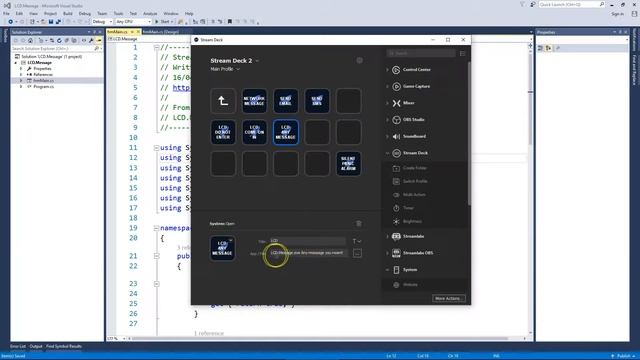
Task: Open the File menu in Visual Studio
Action: tap(7, 13)
